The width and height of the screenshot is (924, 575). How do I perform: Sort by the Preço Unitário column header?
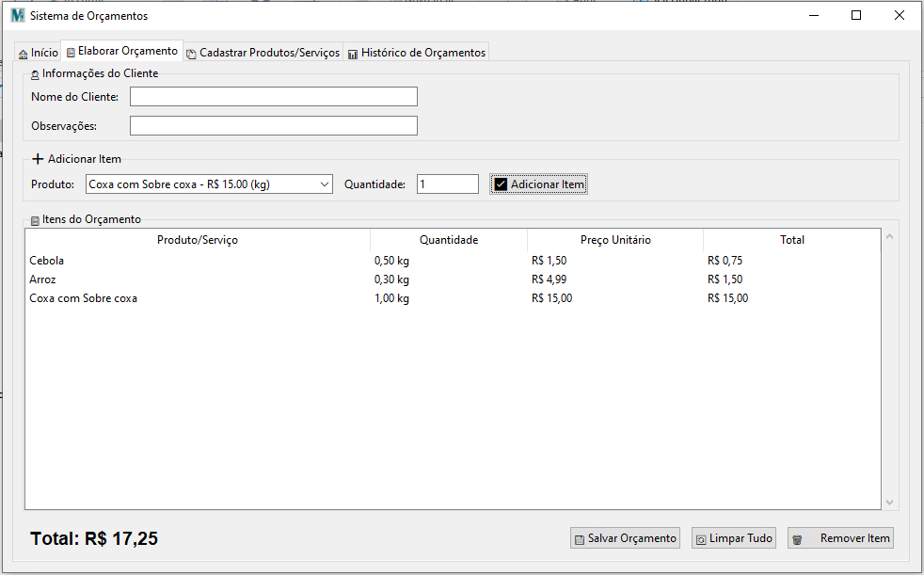(x=614, y=240)
